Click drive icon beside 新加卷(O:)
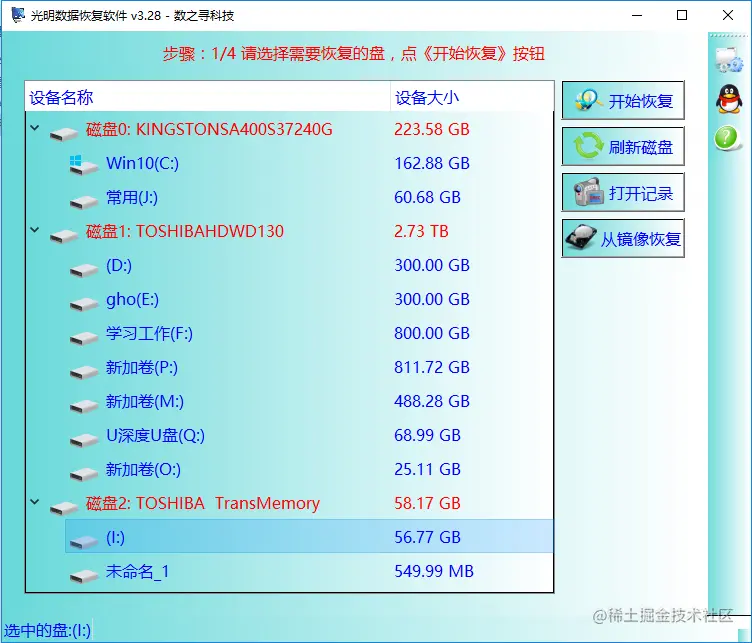 click(84, 474)
